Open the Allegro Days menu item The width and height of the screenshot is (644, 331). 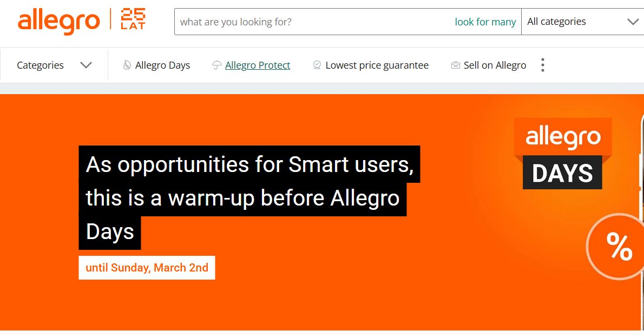coord(162,65)
